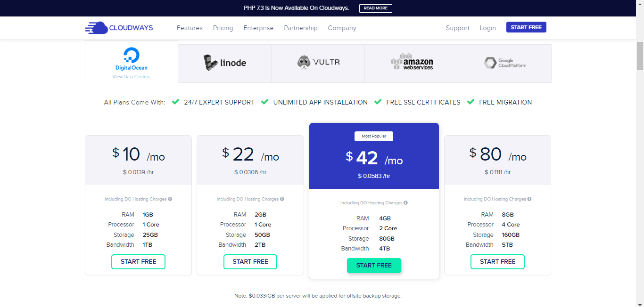Click the "PHP 7.3 Is Now Available" banner text

pos(297,8)
